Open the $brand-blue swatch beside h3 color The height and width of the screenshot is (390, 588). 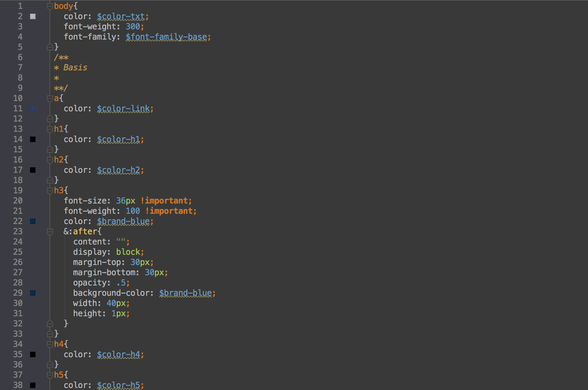point(33,221)
